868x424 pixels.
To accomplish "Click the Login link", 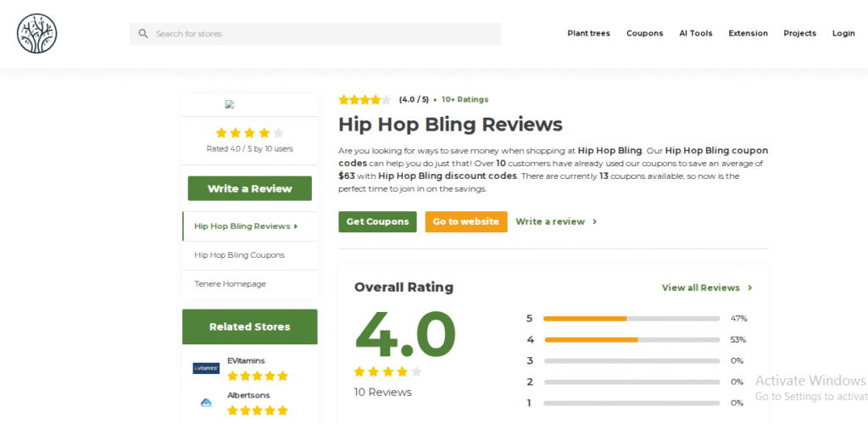I will [843, 33].
